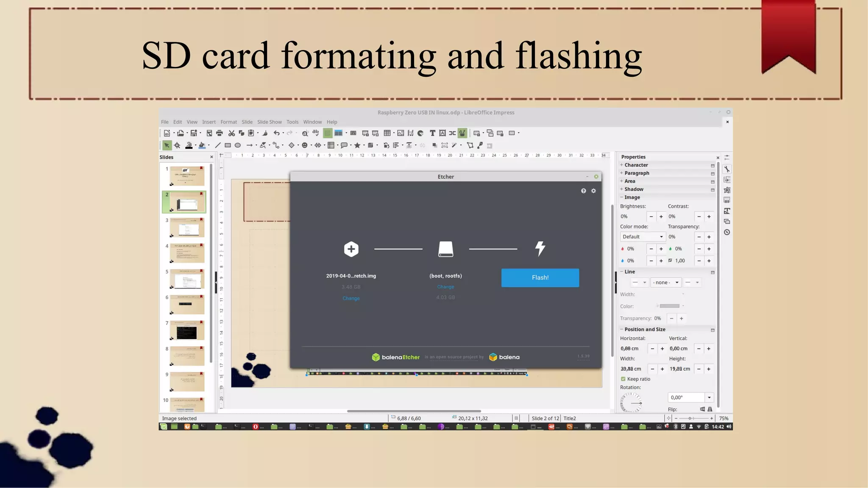Open the Tools menu
The image size is (868, 488).
[x=292, y=122]
